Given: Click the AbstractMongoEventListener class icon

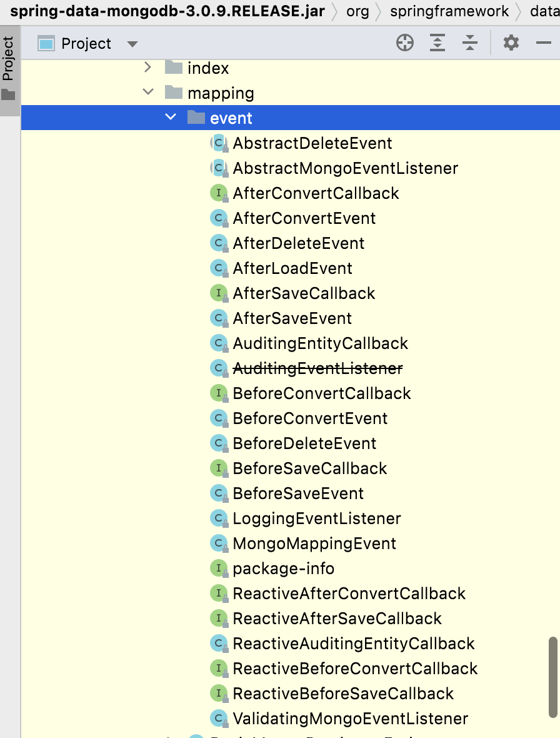Looking at the screenshot, I should (219, 168).
